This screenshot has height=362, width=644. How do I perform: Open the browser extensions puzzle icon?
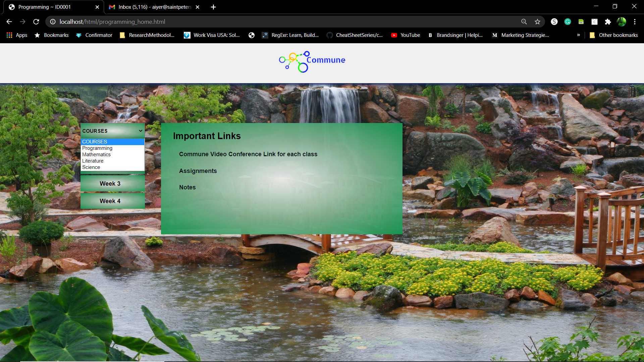(x=608, y=22)
